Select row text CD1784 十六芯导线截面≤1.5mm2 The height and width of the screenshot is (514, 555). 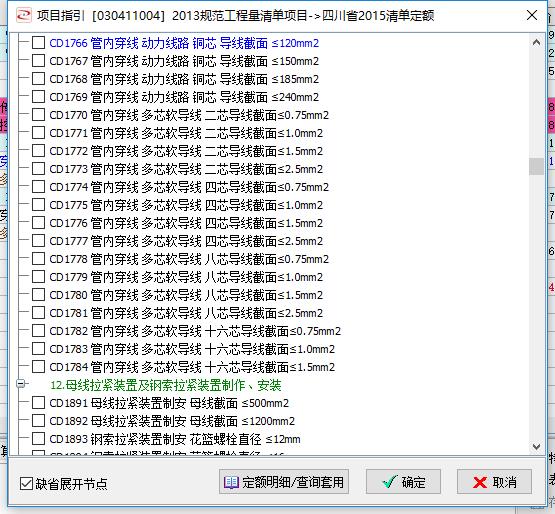tap(192, 367)
